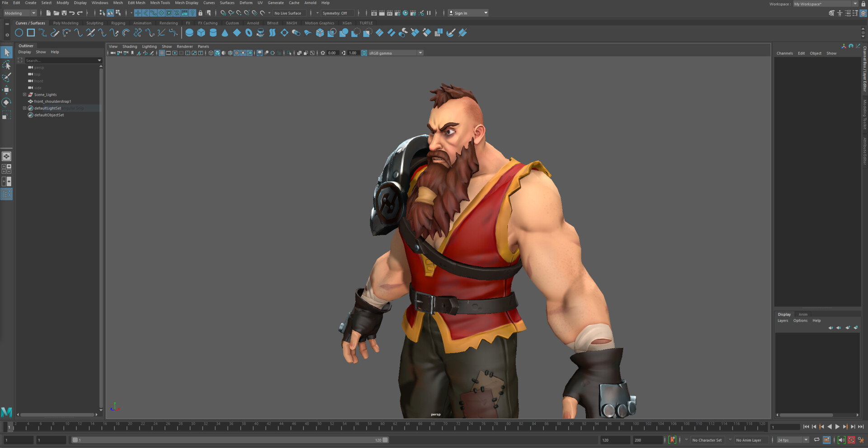
Task: Switch to the Poly Modeling shelf tab
Action: point(66,23)
